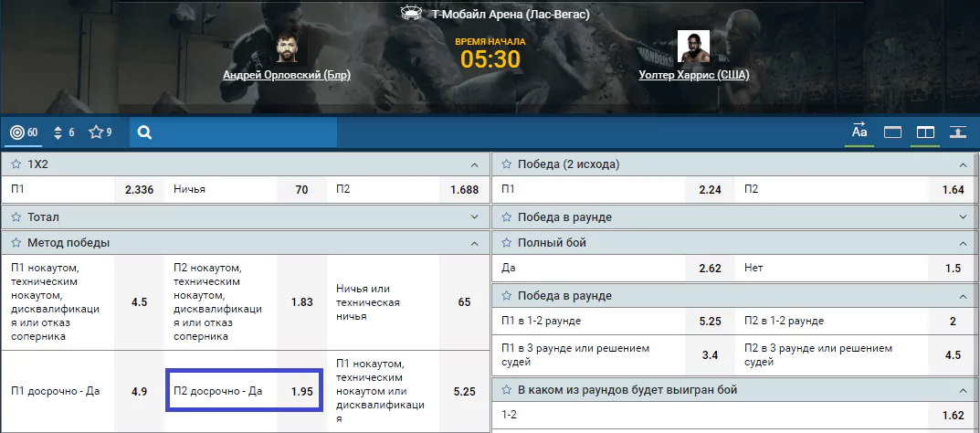
Task: Open the favorites tab with count 9
Action: pos(100,132)
